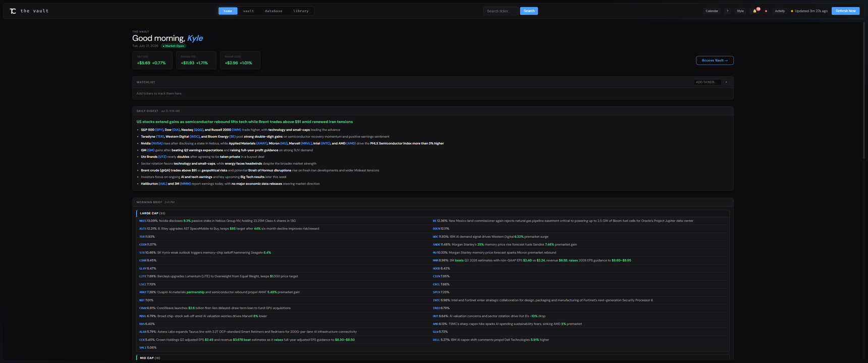Click the HOOD ticker in Large Cap
The height and width of the screenshot is (363, 868).
pos(437,269)
